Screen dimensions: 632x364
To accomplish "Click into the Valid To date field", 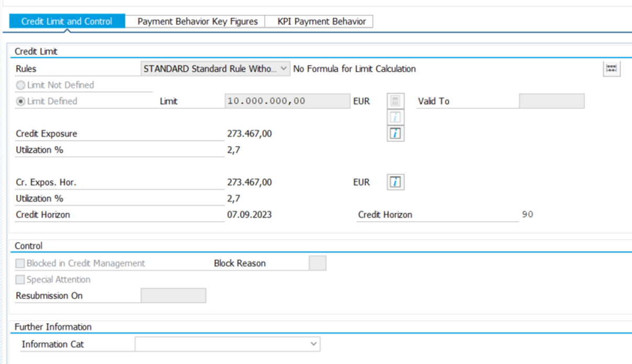I will pyautogui.click(x=551, y=101).
